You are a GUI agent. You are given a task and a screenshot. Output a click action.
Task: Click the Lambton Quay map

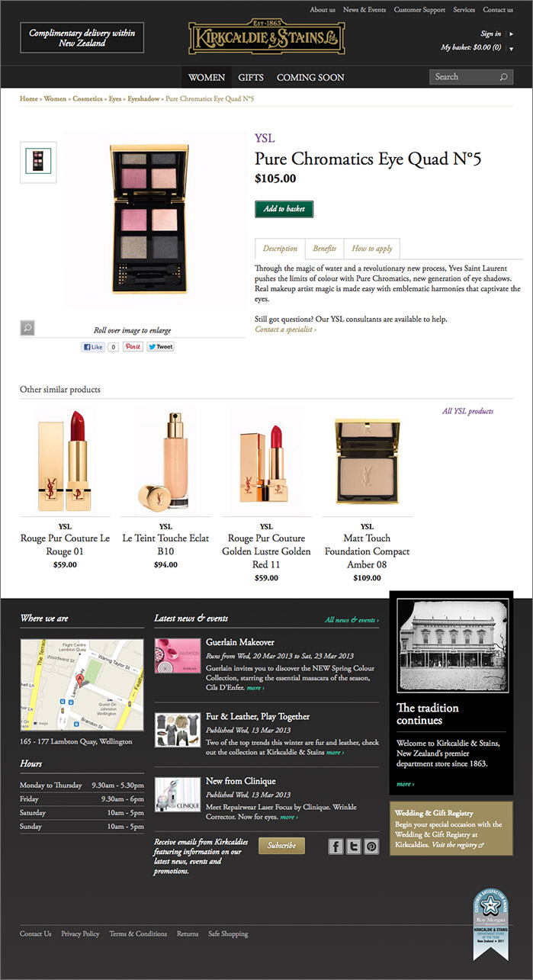(x=82, y=685)
